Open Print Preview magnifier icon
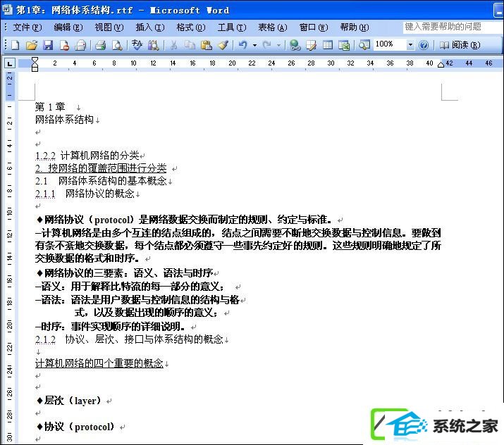This screenshot has height=445, width=504. click(117, 45)
